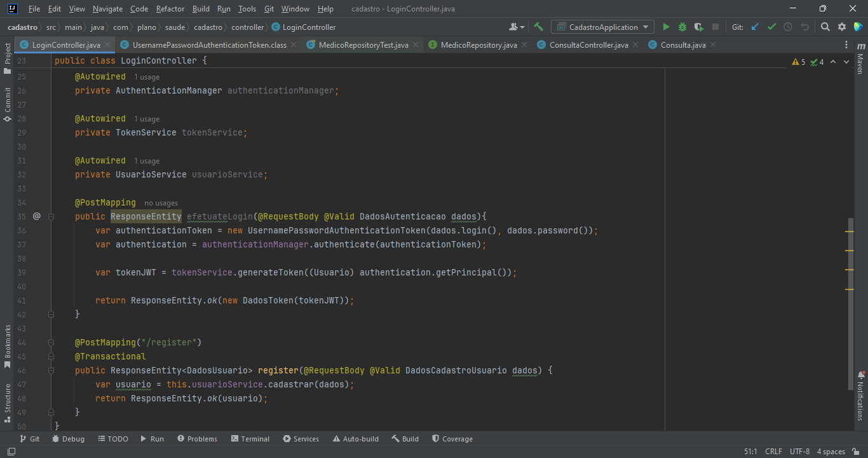
Task: Click the gutter @ icon on line 35
Action: tap(36, 216)
